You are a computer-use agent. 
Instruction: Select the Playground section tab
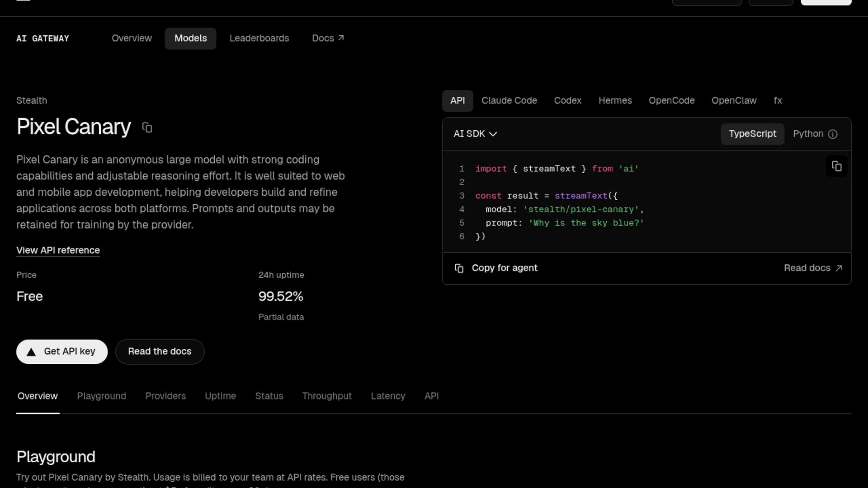pyautogui.click(x=101, y=396)
